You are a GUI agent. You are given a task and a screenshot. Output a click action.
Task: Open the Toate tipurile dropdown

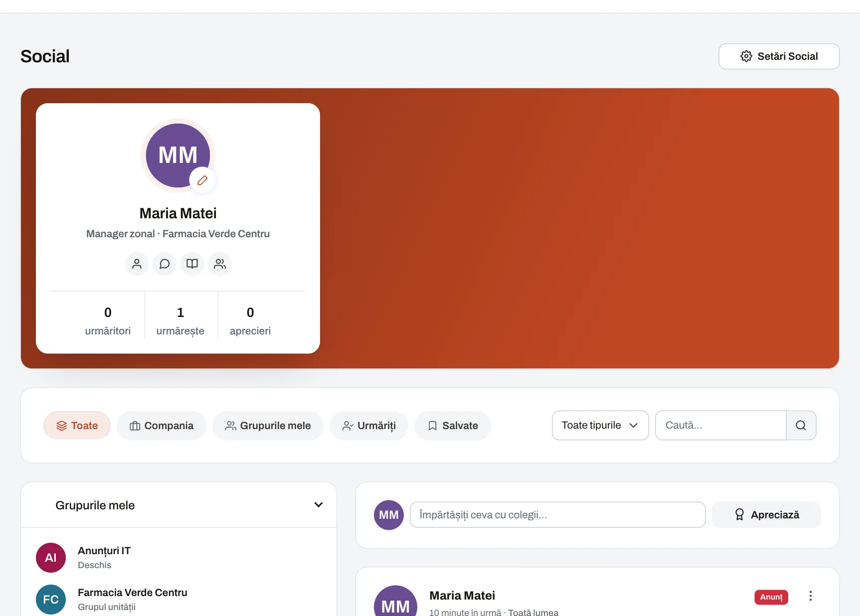point(600,425)
